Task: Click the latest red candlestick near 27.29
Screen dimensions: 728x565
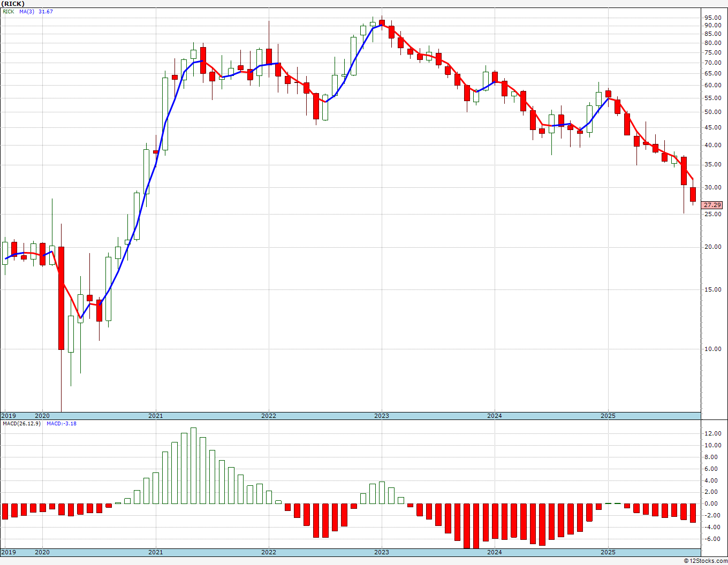Action: [x=693, y=195]
